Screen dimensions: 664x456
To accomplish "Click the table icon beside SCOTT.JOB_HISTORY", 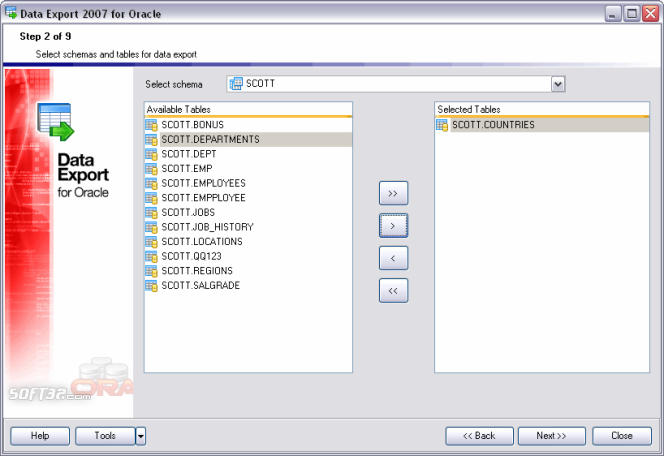I will (151, 227).
